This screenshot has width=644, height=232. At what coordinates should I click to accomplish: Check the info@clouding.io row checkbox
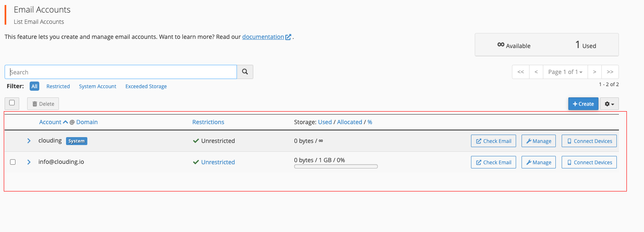tap(13, 162)
